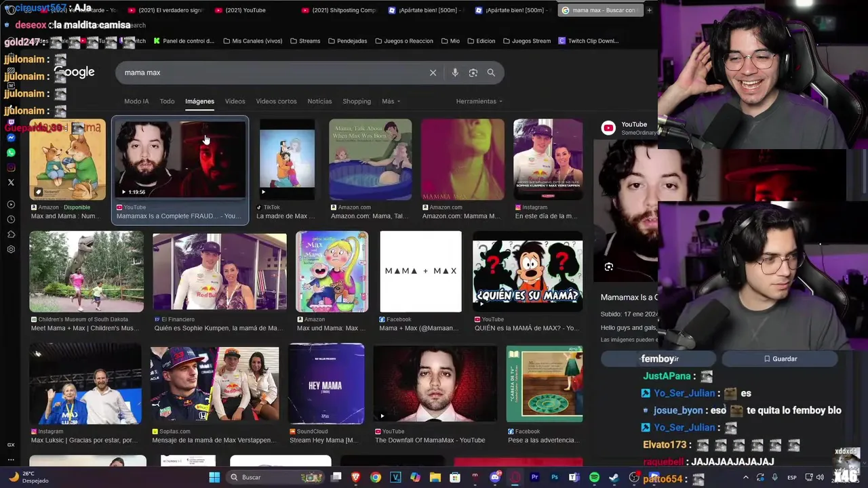This screenshot has height=488, width=868.
Task: Open the 'HEY MAMA' SoundCloud thumbnail
Action: point(326,384)
